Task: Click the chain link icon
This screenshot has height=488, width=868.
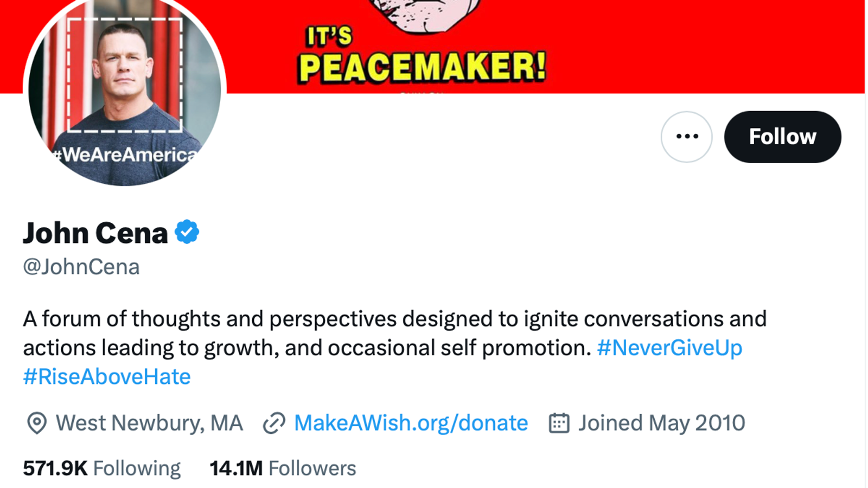Action: coord(274,423)
